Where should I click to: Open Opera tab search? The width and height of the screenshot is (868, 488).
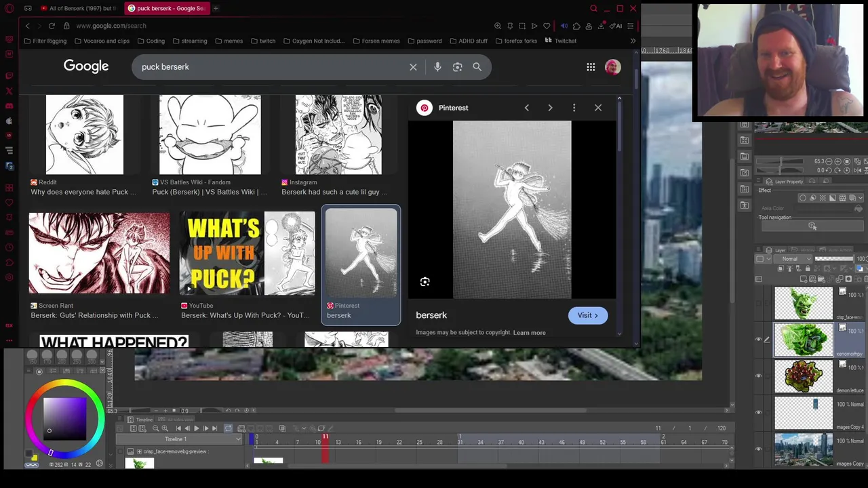click(593, 8)
